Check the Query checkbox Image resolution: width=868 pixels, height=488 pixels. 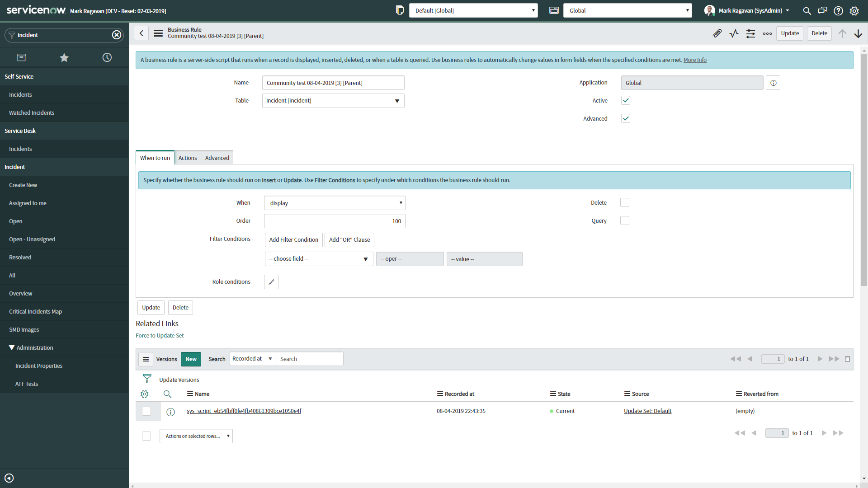[625, 221]
